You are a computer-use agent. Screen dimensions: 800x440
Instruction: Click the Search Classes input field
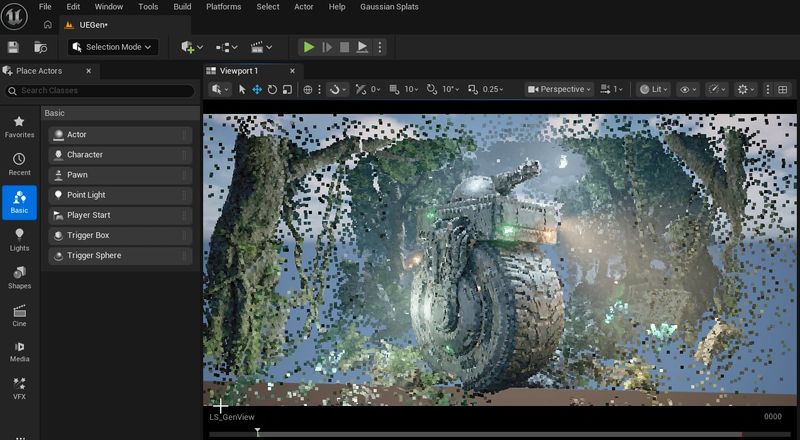[x=99, y=91]
